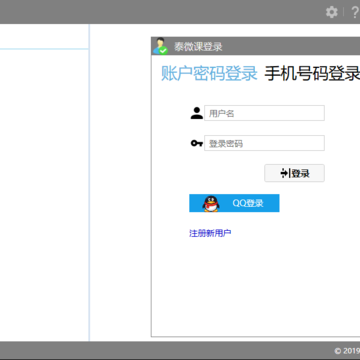Focus the 用户名 input field
Screen dimensions: 360x360
[264, 113]
